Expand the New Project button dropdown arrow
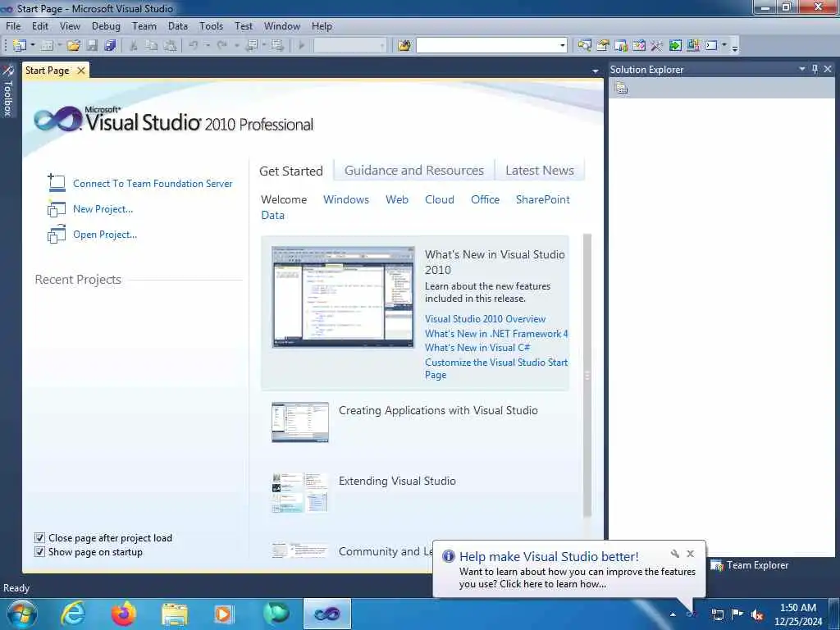This screenshot has height=630, width=840. coord(33,46)
